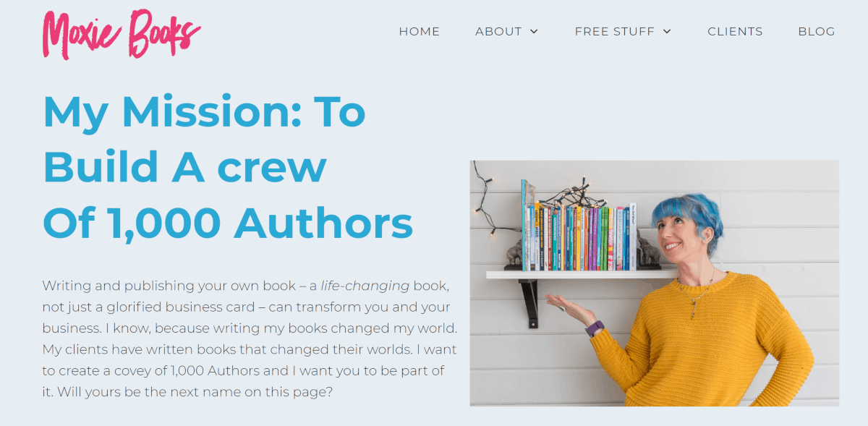Image resolution: width=868 pixels, height=426 pixels.
Task: Click the Moxie Books logo
Action: click(x=122, y=33)
